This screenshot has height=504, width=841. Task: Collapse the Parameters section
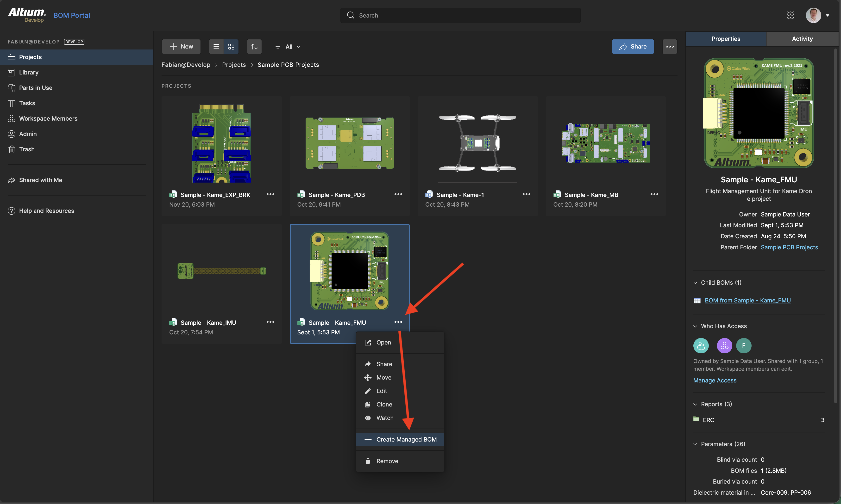point(695,444)
